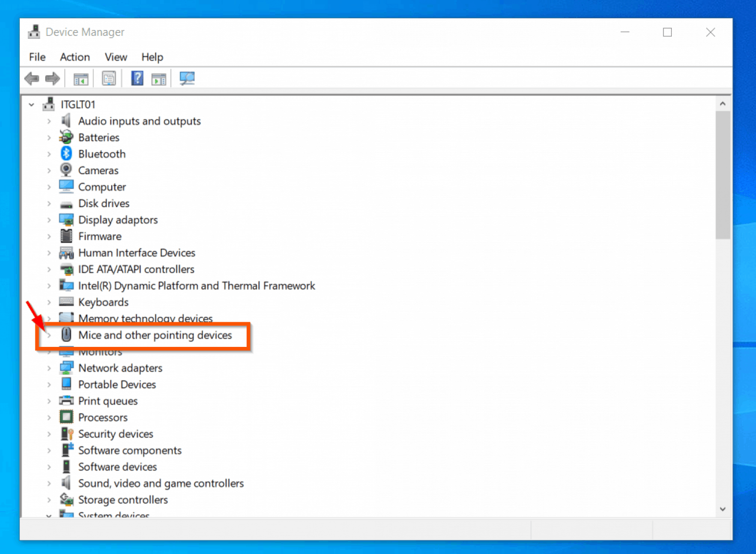Expand the Sound, video and game controllers entry
This screenshot has height=554, width=756.
(49, 483)
